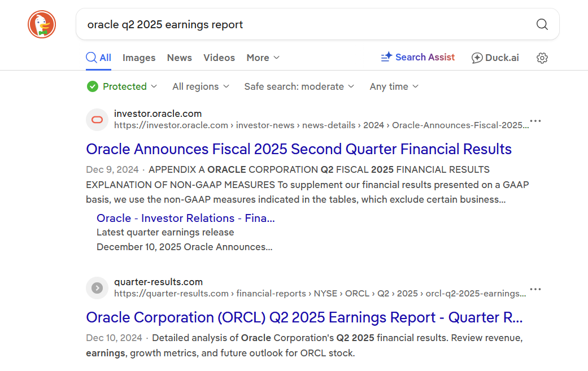Open the settings gear icon
The image size is (588, 371).
click(x=542, y=58)
